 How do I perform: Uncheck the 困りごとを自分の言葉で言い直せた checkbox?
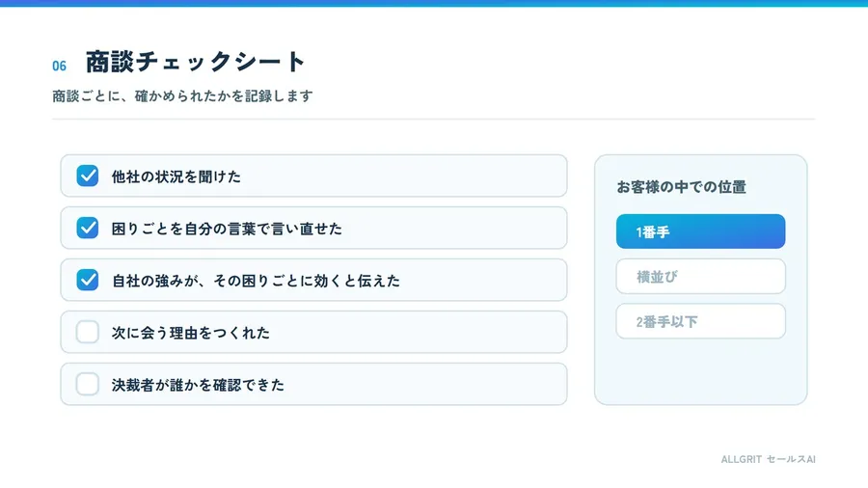[88, 228]
